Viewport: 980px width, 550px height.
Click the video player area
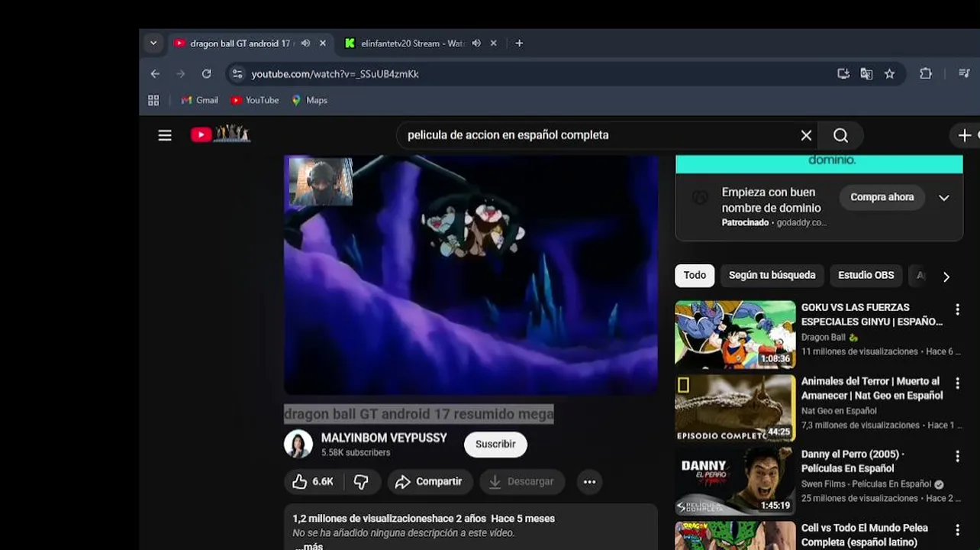[471, 275]
